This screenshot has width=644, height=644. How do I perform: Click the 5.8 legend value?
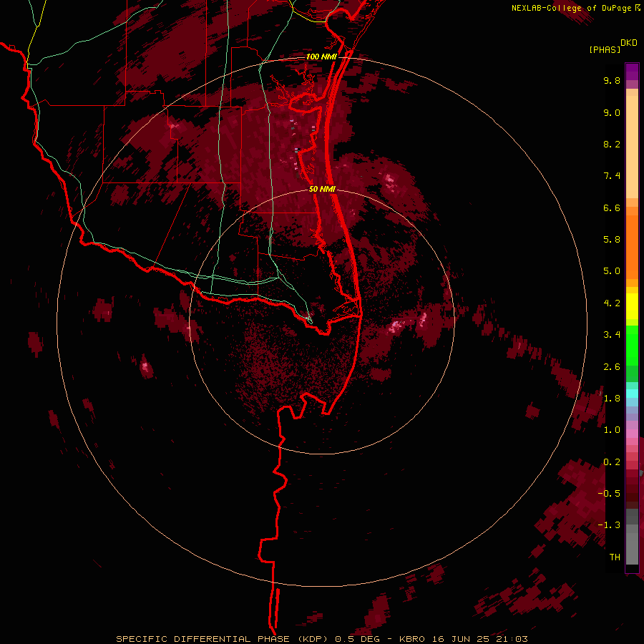click(x=612, y=240)
